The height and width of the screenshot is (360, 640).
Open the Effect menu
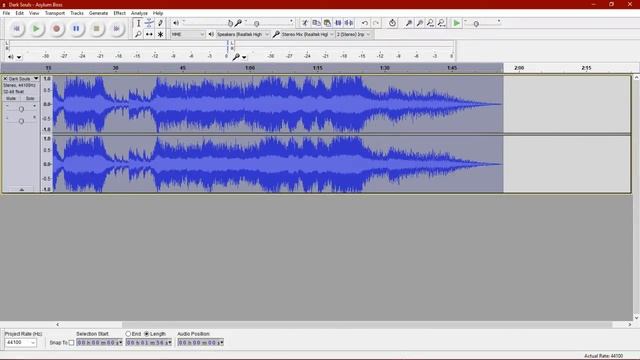[120, 13]
